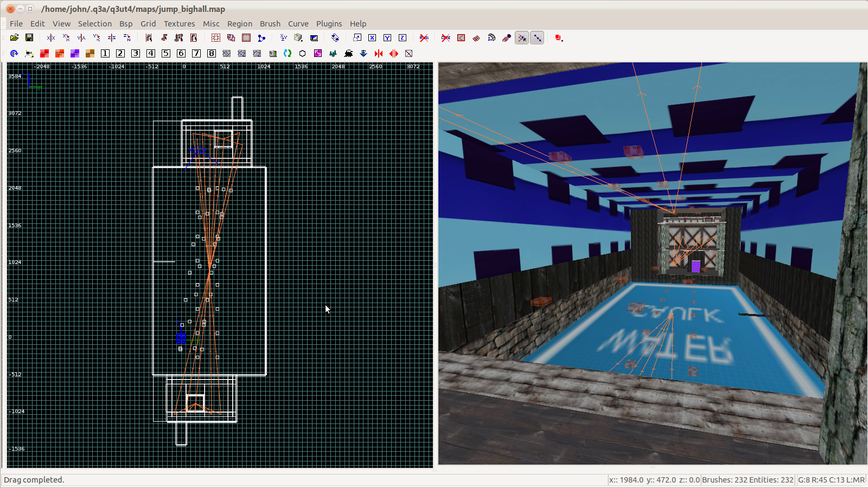This screenshot has height=488, width=868.
Task: Open the Bsp menu
Action: click(126, 24)
